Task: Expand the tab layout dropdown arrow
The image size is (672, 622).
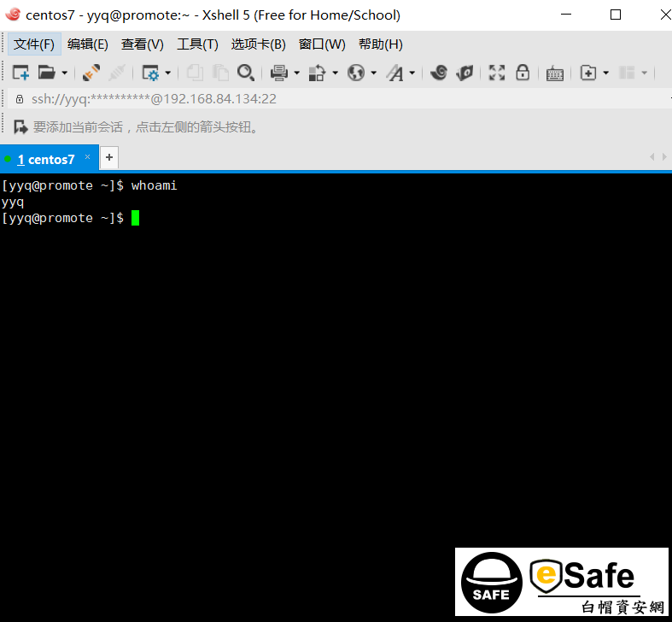Action: tap(644, 73)
